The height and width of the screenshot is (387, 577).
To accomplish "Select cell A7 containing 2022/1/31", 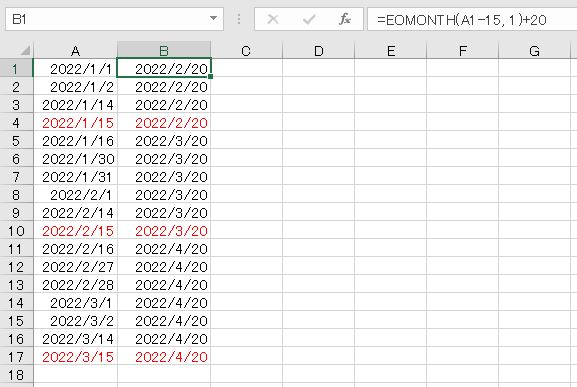I will (75, 176).
